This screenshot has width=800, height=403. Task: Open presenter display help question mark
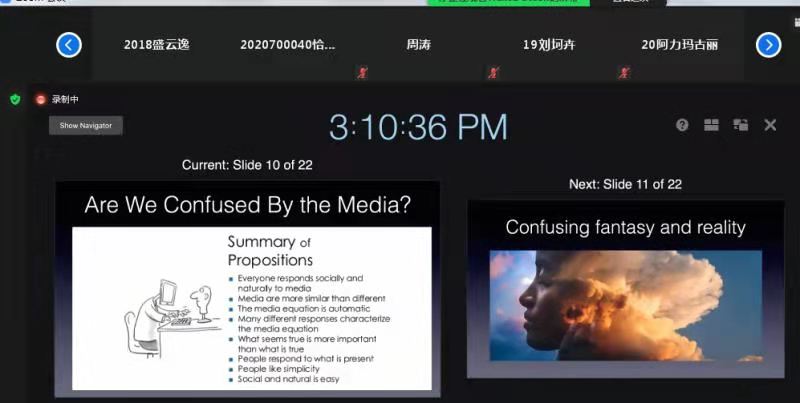682,125
